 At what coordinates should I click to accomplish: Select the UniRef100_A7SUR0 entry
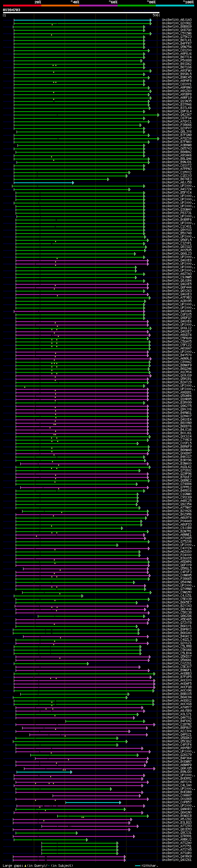(x=177, y=853)
